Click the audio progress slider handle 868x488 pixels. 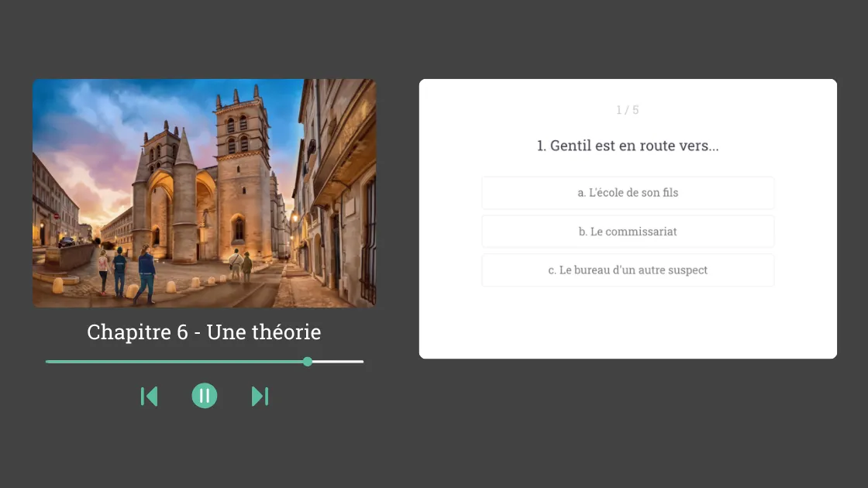pyautogui.click(x=308, y=362)
